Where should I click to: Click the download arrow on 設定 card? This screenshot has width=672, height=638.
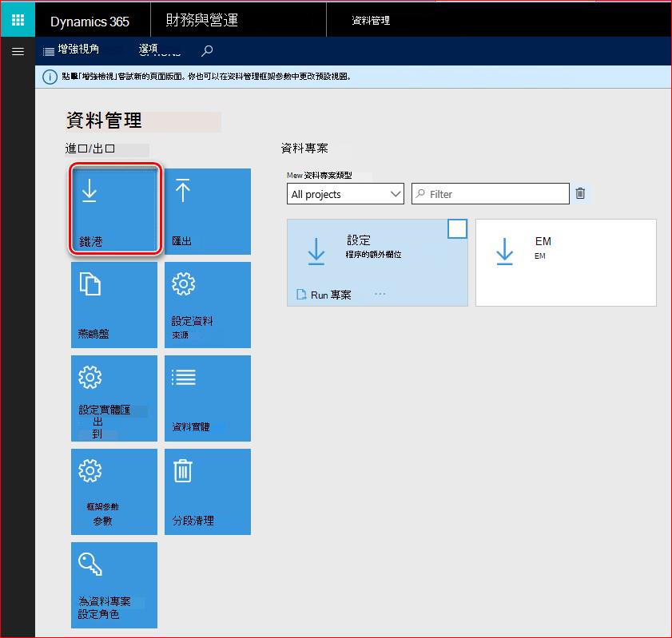tap(316, 252)
